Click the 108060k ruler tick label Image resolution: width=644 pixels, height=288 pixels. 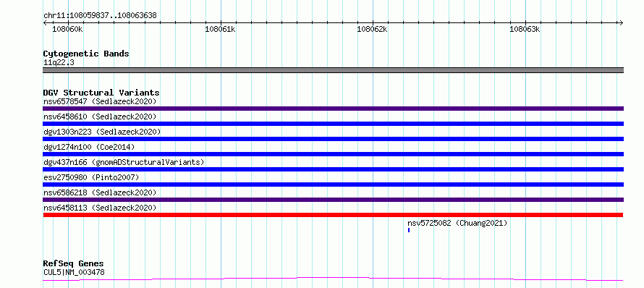[x=67, y=29]
